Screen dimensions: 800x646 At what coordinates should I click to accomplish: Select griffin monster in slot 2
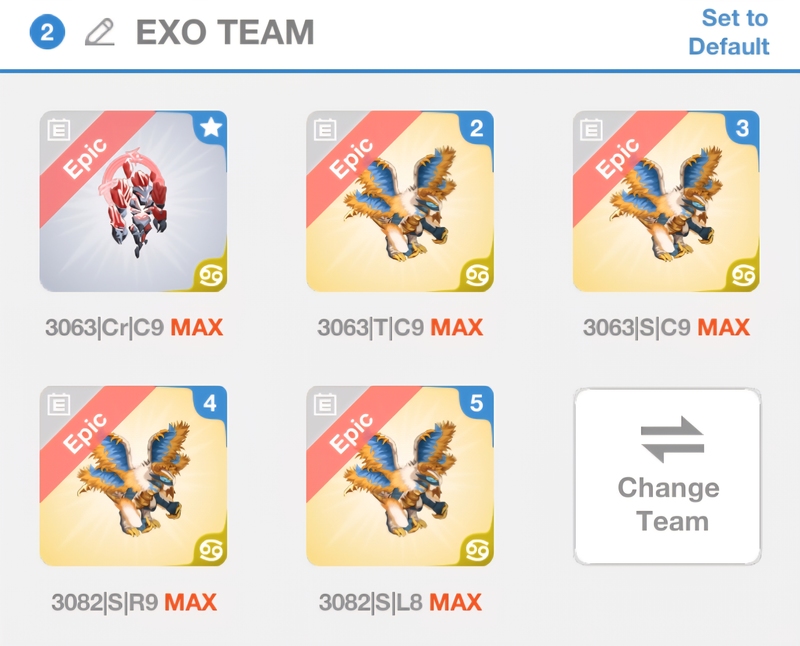400,201
